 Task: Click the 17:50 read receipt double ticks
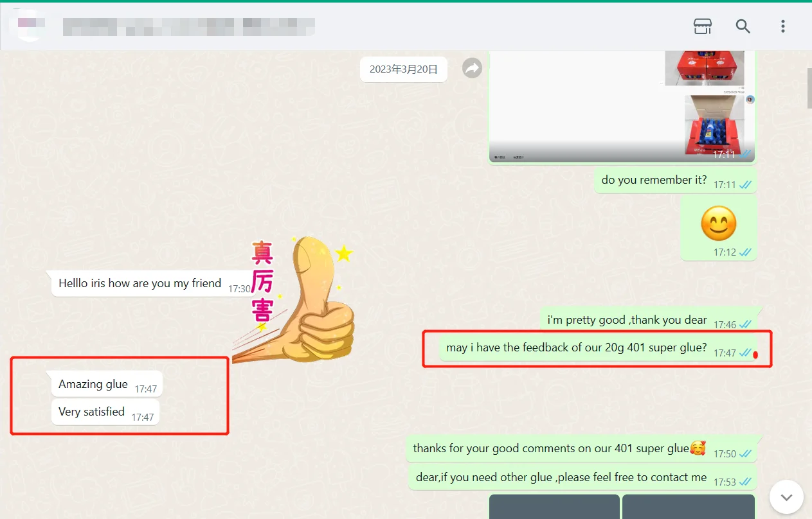tap(746, 453)
